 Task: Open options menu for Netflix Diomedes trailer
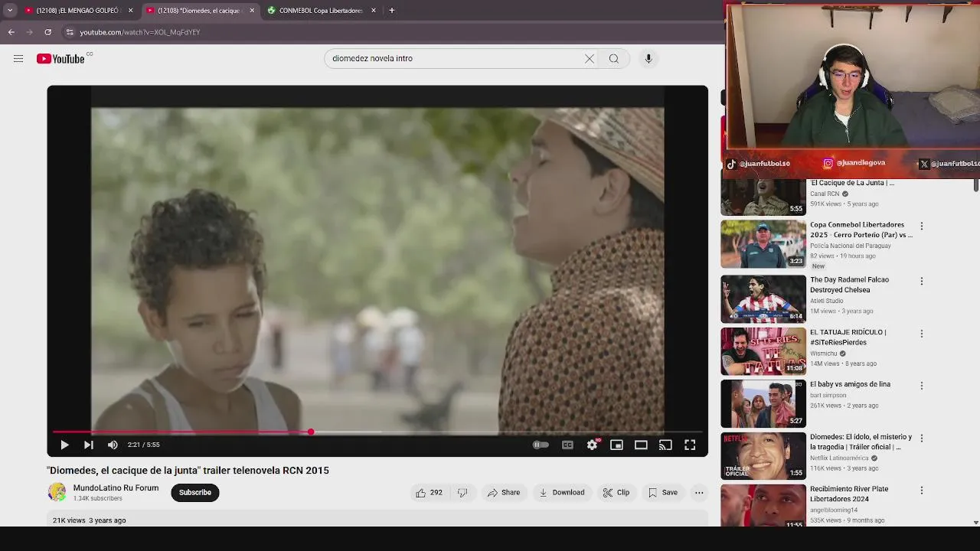pyautogui.click(x=922, y=439)
